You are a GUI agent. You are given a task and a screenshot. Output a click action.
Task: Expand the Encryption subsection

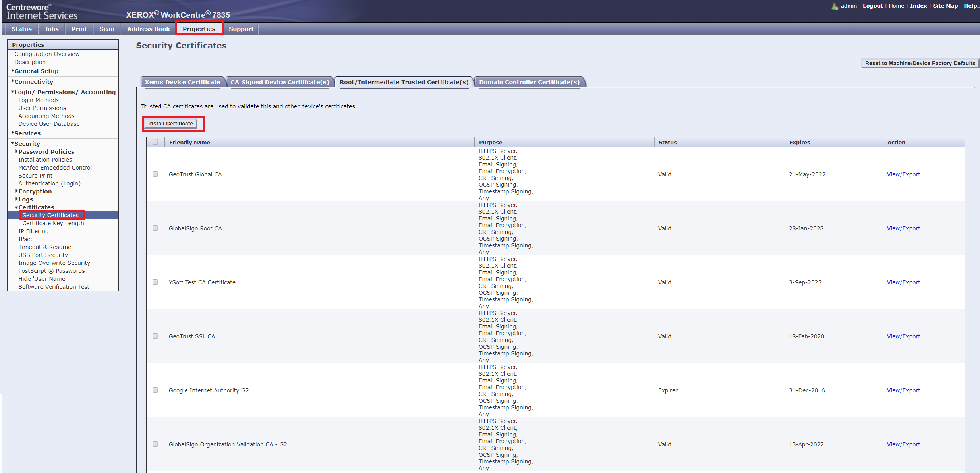[x=17, y=191]
